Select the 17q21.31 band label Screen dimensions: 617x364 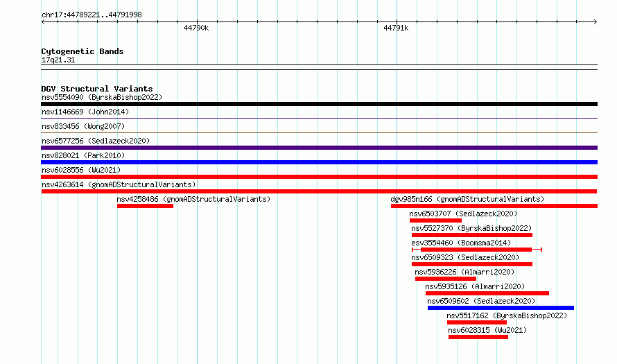click(x=58, y=60)
